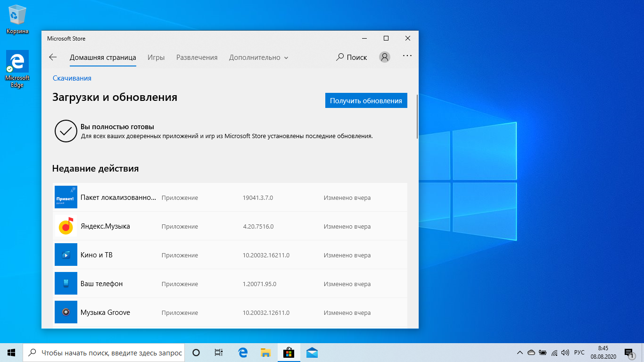Click version number 10.20032.16211.0
Viewport: 644px width, 362px height.
pos(266,255)
